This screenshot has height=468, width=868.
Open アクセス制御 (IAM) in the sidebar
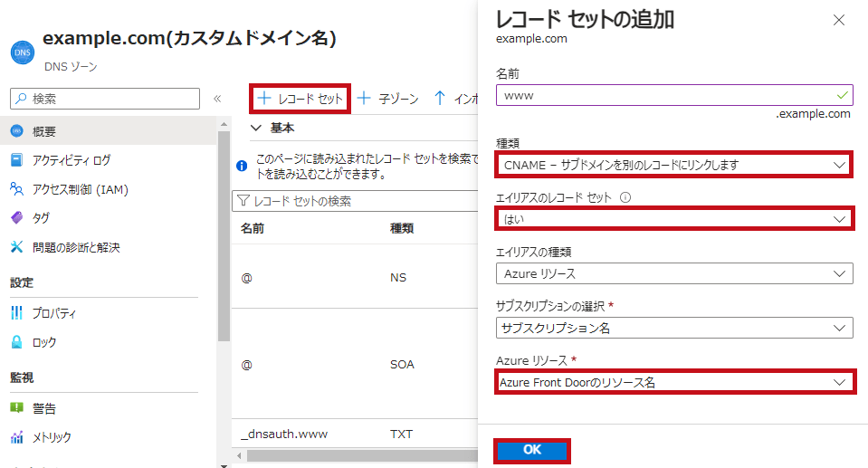click(x=78, y=189)
